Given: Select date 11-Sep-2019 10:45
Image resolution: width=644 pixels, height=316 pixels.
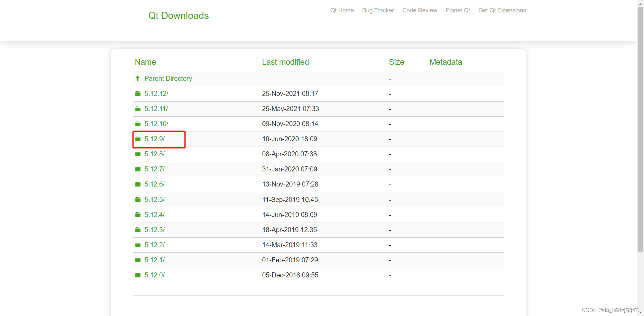Looking at the screenshot, I should (290, 200).
